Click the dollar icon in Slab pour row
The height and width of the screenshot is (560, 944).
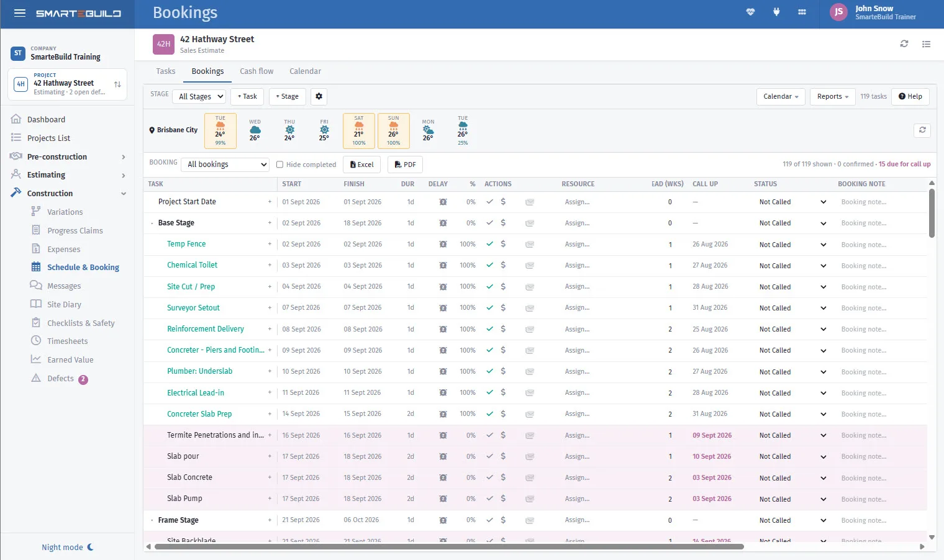[x=503, y=456]
